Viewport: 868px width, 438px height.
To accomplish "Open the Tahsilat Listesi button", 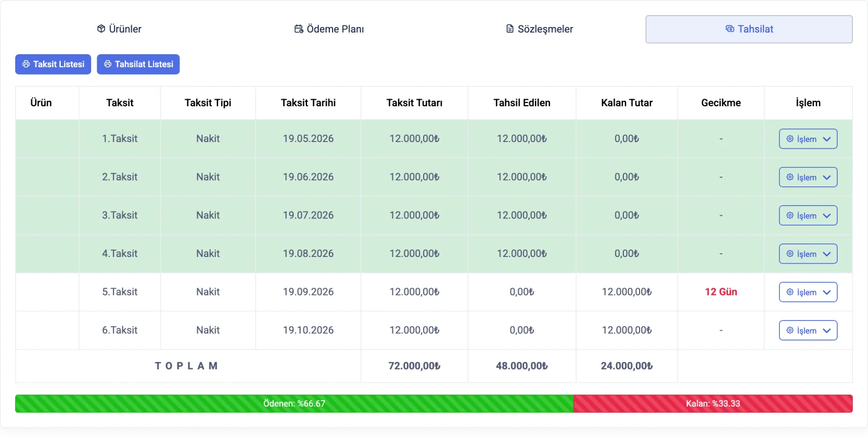I will (x=138, y=64).
